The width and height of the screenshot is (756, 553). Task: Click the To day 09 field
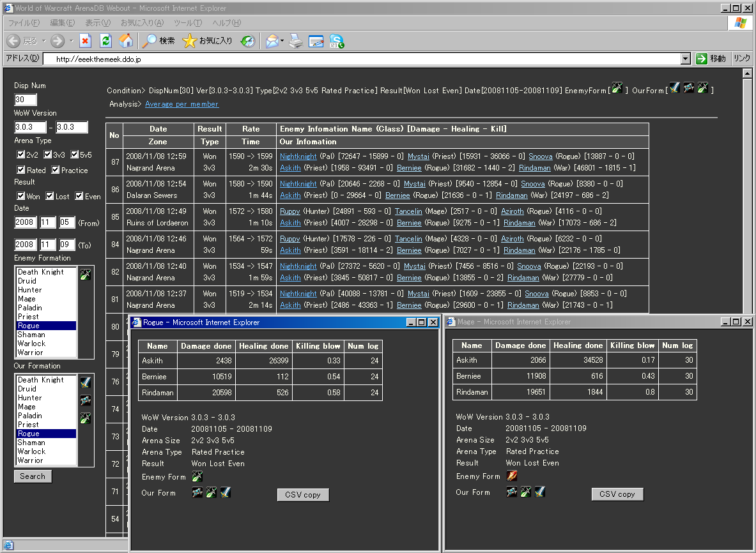[x=67, y=244]
